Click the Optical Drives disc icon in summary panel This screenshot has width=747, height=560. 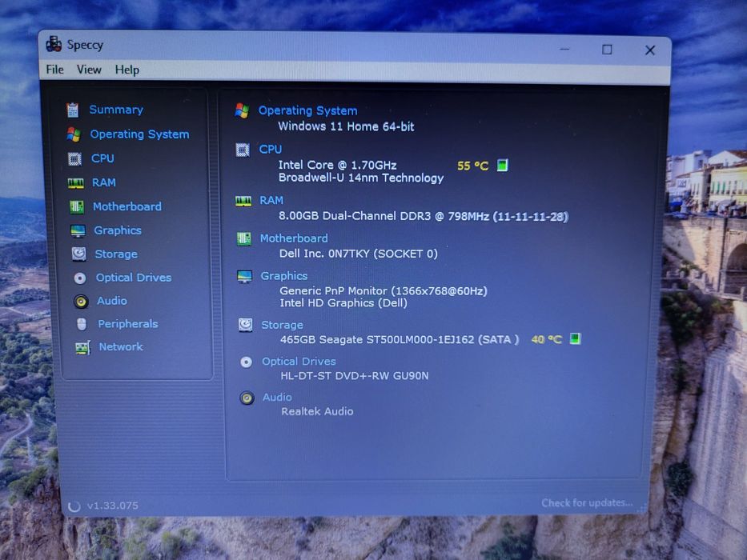point(247,362)
